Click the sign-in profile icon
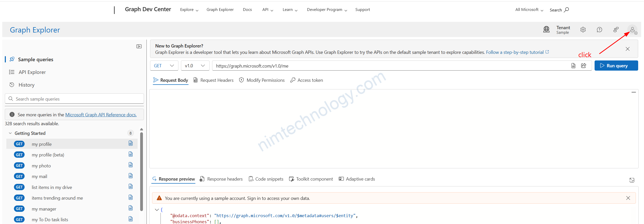The height and width of the screenshot is (224, 644). tap(633, 30)
